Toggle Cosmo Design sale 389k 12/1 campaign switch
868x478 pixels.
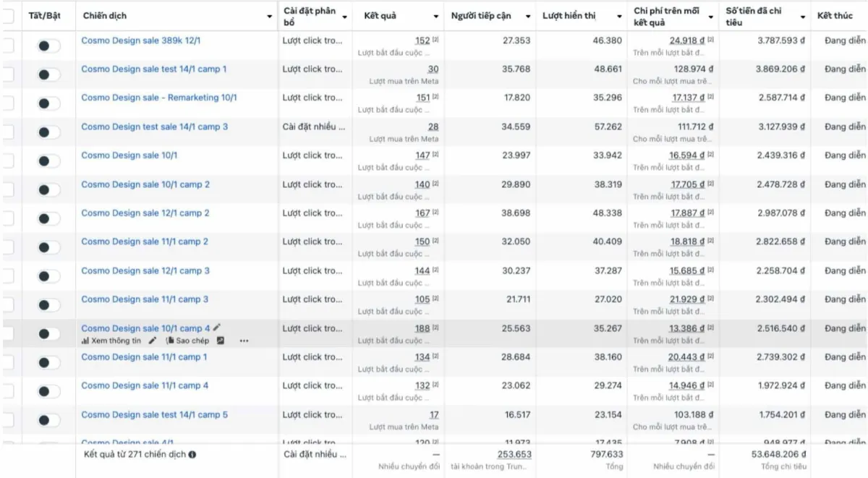49,46
